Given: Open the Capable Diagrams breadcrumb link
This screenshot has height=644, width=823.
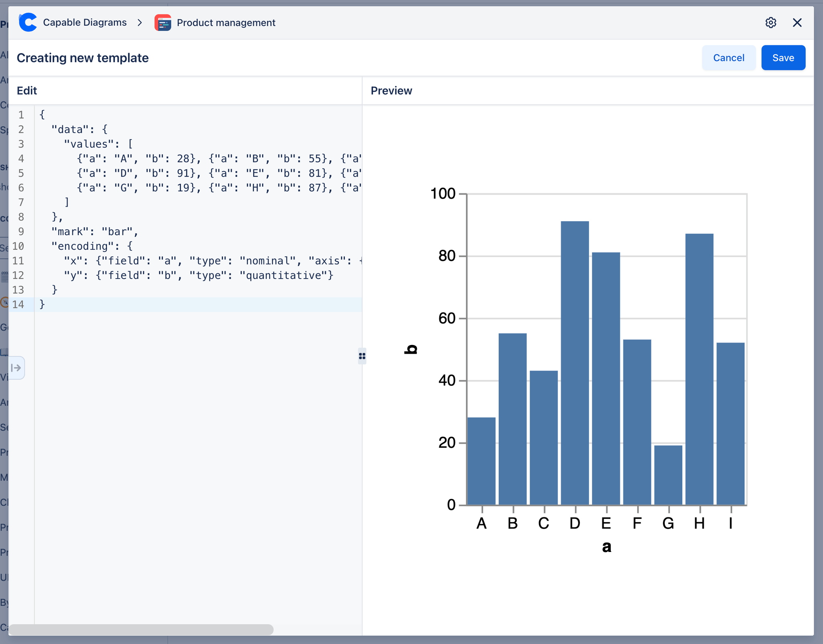Looking at the screenshot, I should click(84, 23).
